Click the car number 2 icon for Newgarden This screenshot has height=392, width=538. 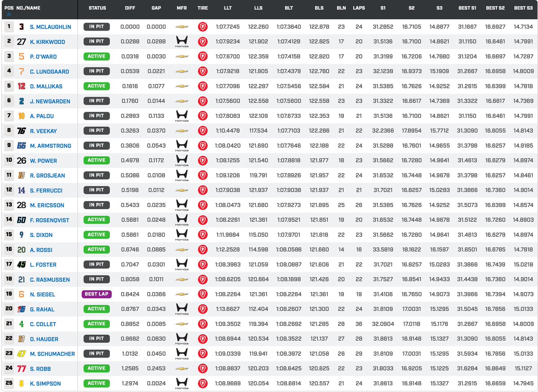point(22,101)
